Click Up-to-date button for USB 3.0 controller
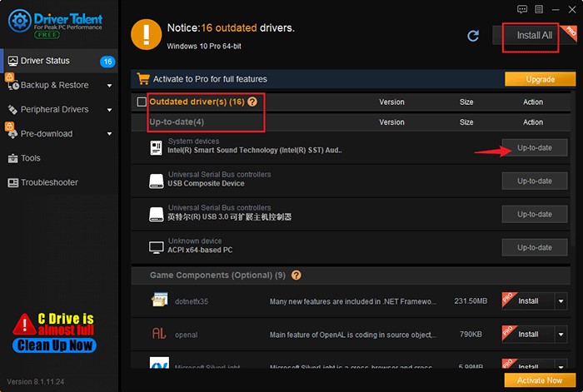 [x=535, y=215]
